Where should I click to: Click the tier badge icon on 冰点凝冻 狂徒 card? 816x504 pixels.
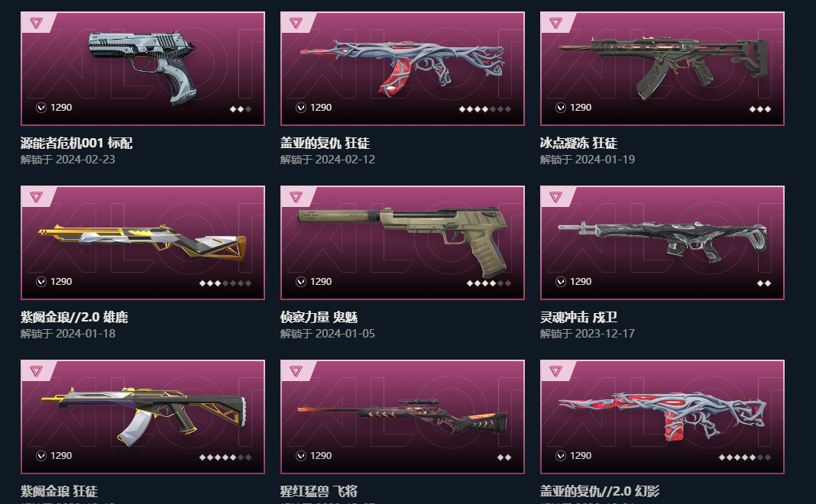tap(555, 23)
